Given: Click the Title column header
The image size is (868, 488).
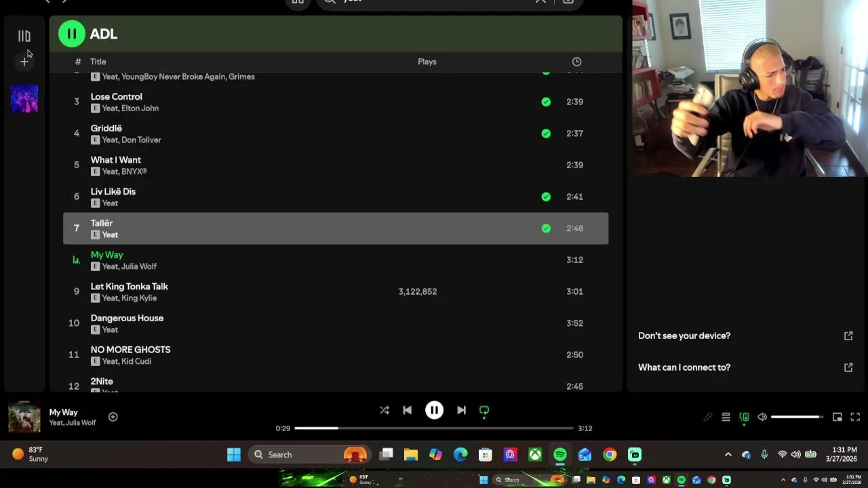Looking at the screenshot, I should point(98,62).
